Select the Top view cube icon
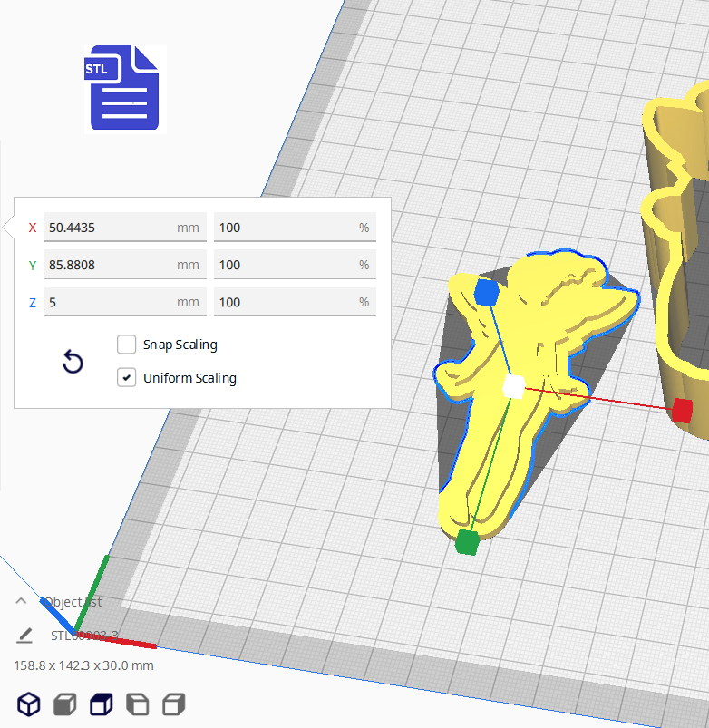 (x=101, y=704)
